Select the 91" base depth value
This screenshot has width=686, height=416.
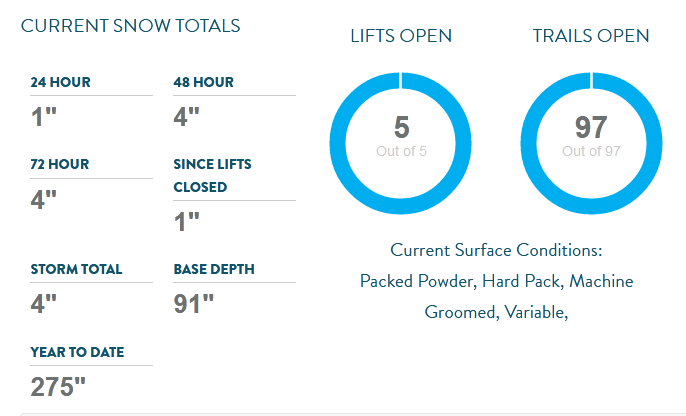click(x=193, y=304)
